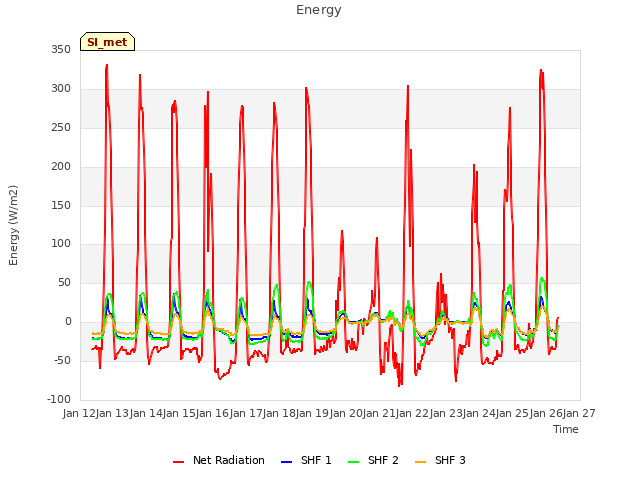This screenshot has height=480, width=640.
Task: Click the Jan 12 x-axis tick label
Action: click(x=79, y=413)
